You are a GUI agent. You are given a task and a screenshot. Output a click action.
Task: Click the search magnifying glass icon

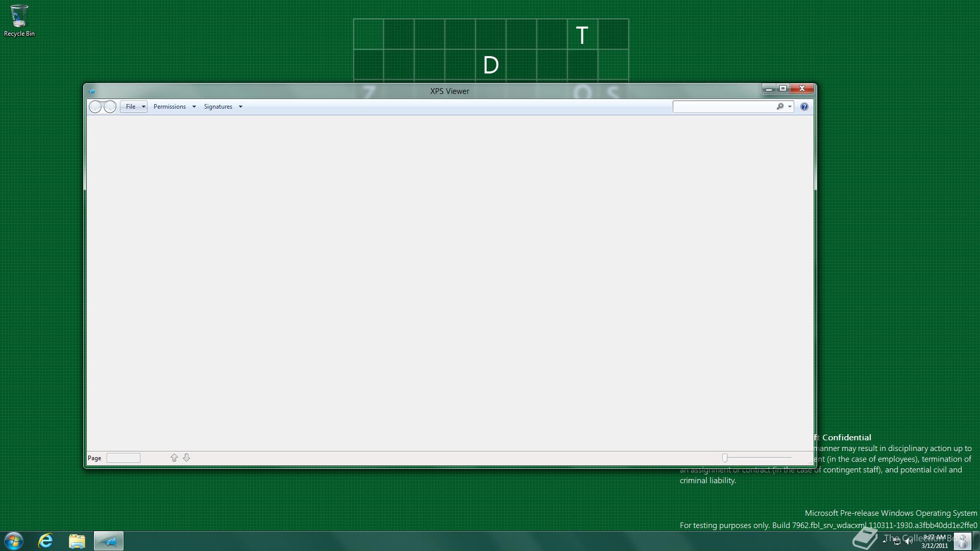780,107
